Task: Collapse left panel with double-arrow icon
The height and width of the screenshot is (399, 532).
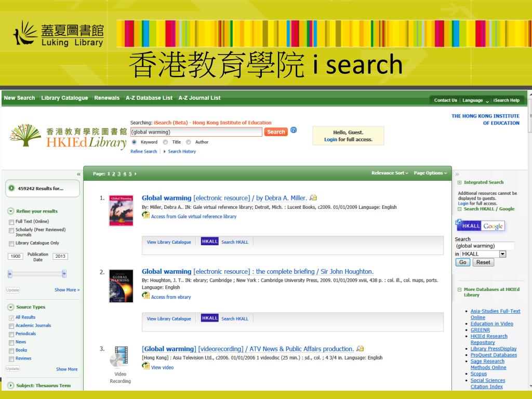Action: [x=78, y=174]
